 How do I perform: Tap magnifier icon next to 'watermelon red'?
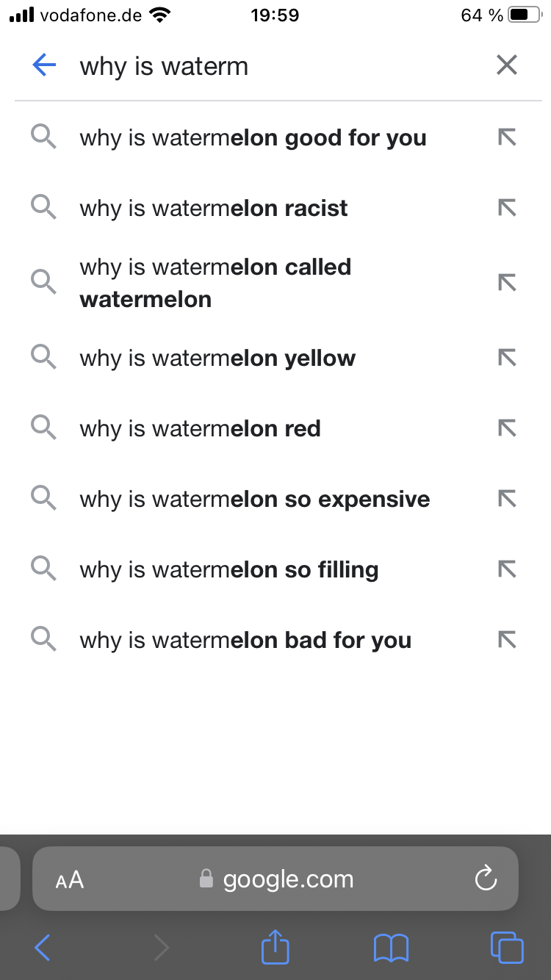(43, 428)
